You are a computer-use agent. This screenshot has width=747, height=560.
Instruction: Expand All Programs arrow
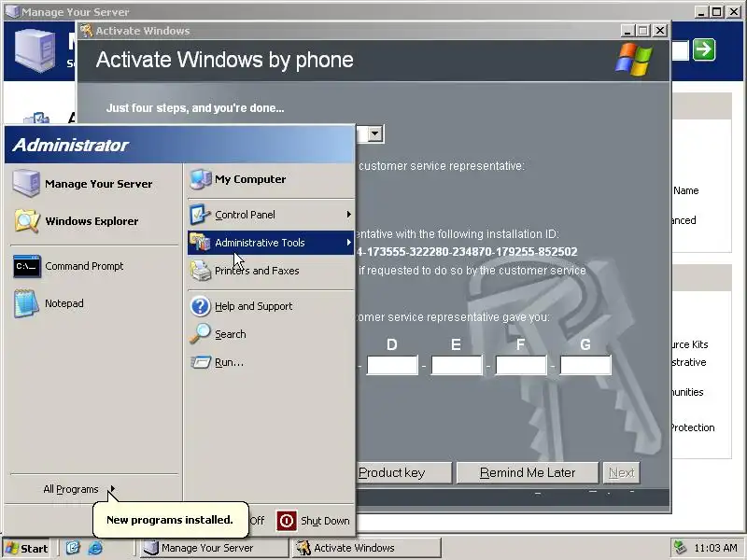[112, 489]
